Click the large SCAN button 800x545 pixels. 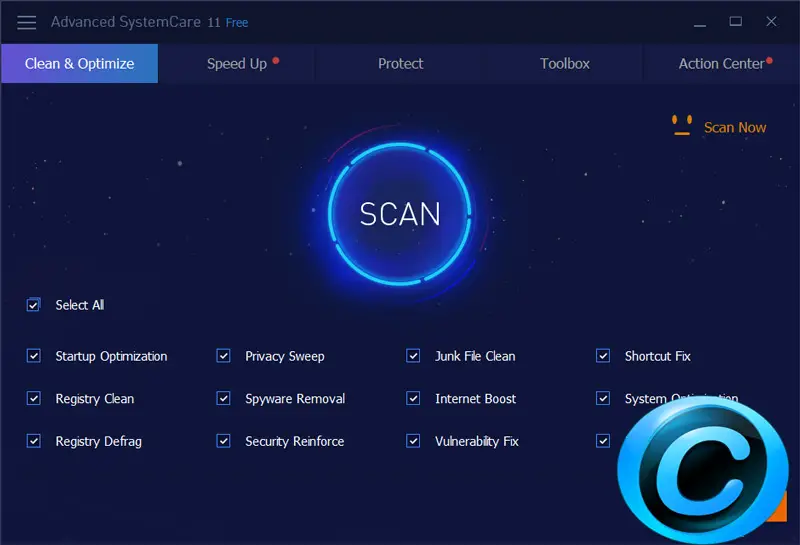click(399, 213)
